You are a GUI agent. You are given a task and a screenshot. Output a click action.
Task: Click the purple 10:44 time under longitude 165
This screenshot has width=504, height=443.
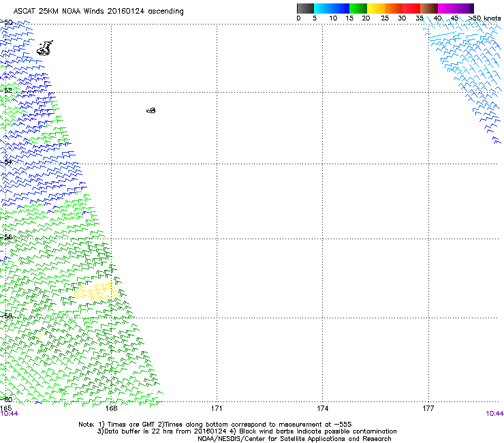tap(9, 414)
